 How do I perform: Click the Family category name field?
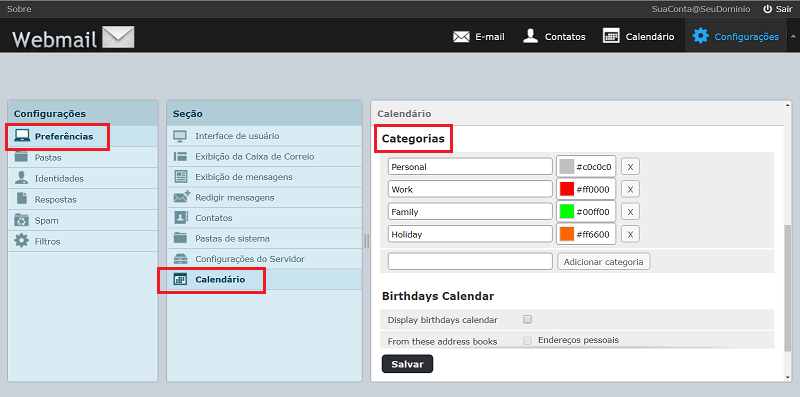point(470,211)
